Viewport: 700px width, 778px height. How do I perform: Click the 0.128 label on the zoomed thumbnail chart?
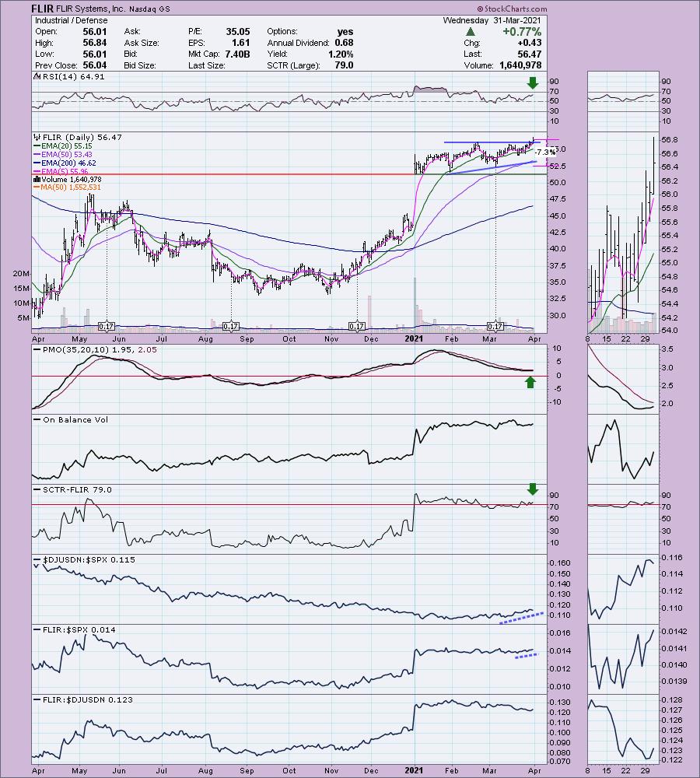click(672, 699)
